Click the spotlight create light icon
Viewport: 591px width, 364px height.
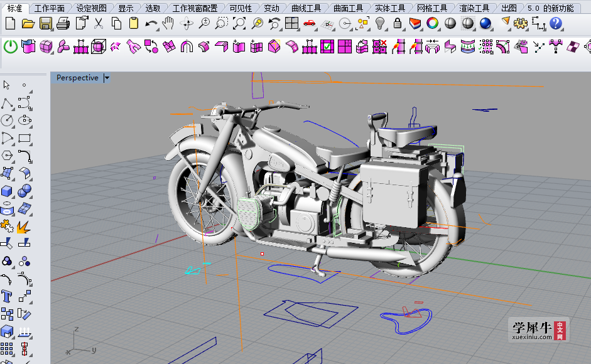click(506, 23)
